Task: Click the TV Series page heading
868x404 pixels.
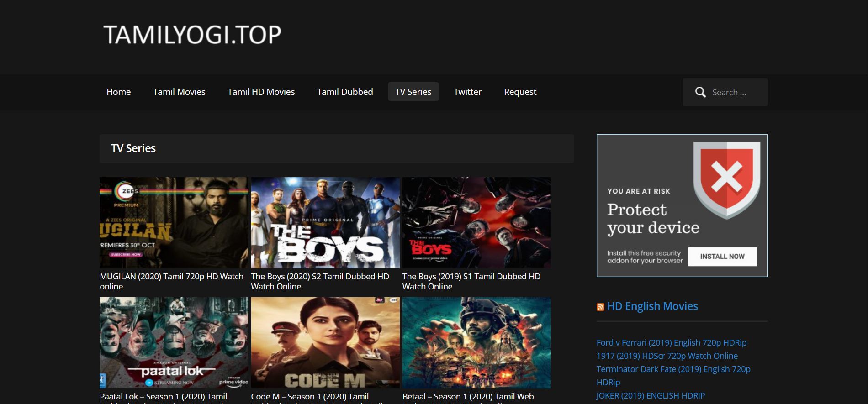Action: pyautogui.click(x=133, y=148)
